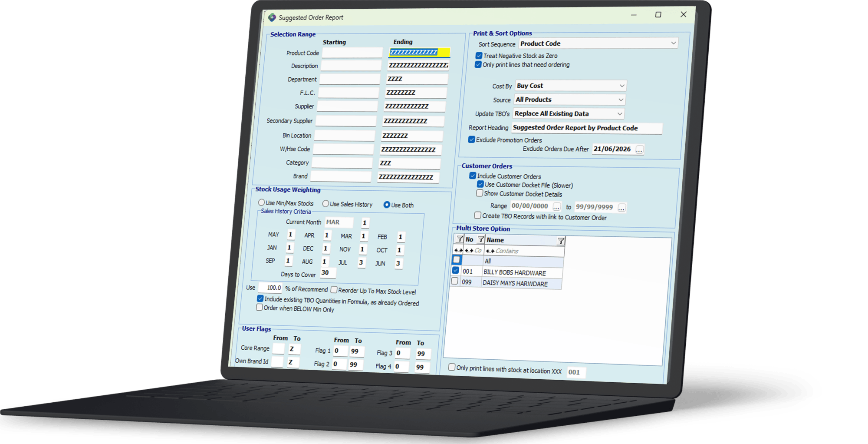Uncheck Exclude Promotion Orders

471,139
